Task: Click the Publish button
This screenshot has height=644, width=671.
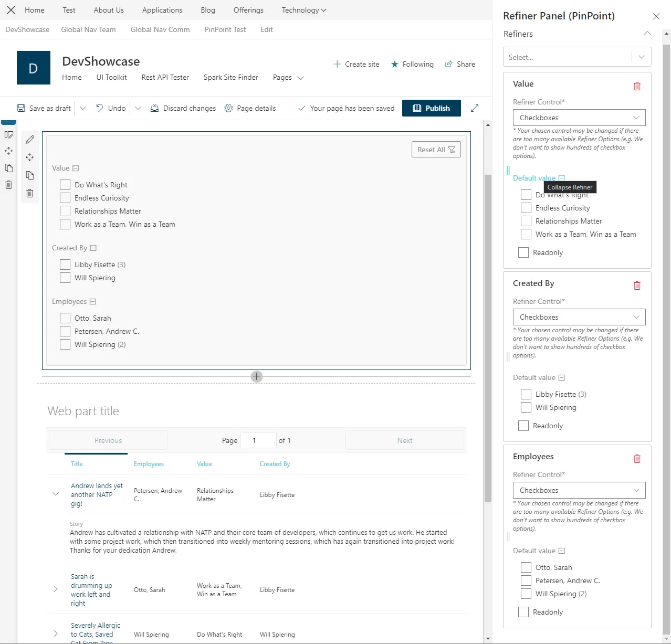Action: [x=432, y=108]
